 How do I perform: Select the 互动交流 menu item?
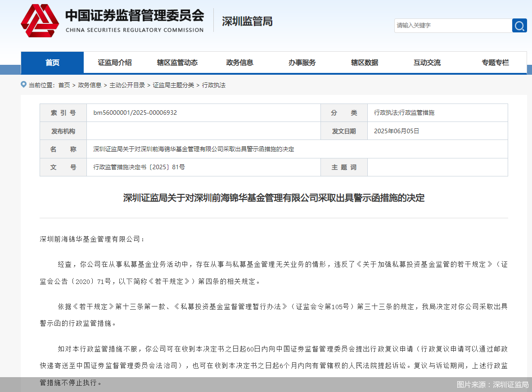pyautogui.click(x=427, y=63)
